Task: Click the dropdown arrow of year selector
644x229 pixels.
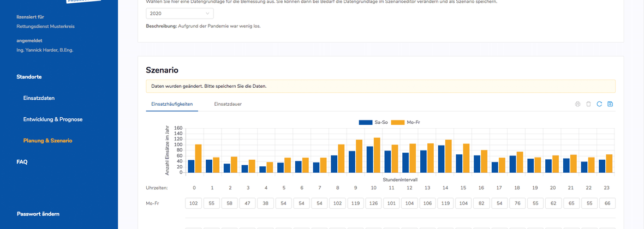Action: (x=207, y=14)
